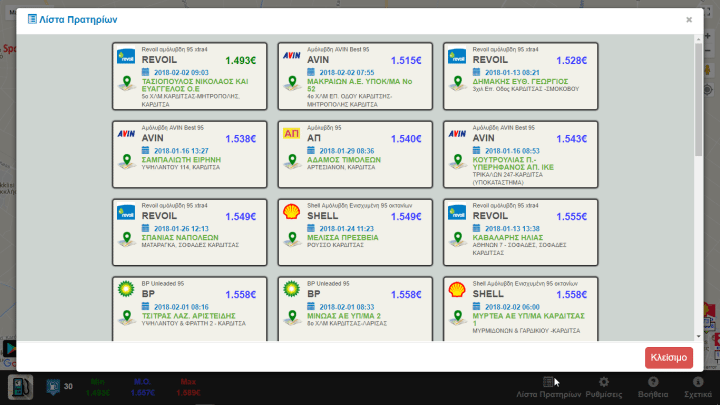Open ΣΠΑΝΙΑΣ ΝΑΠΟΛΕΩΝ station link
Image resolution: width=720 pixels, height=405 pixels.
(x=180, y=237)
